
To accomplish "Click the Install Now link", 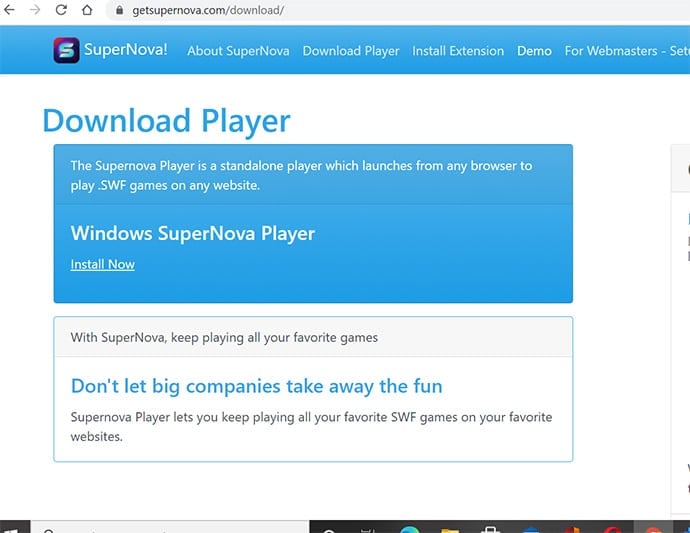I will click(x=103, y=264).
